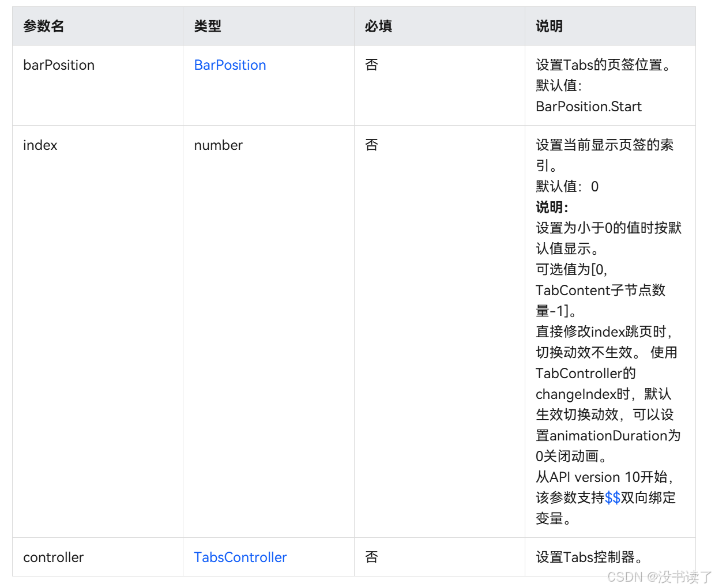Click the text 设置为小于0的值时按默
Screen dimensions: 715x588
tap(609, 228)
